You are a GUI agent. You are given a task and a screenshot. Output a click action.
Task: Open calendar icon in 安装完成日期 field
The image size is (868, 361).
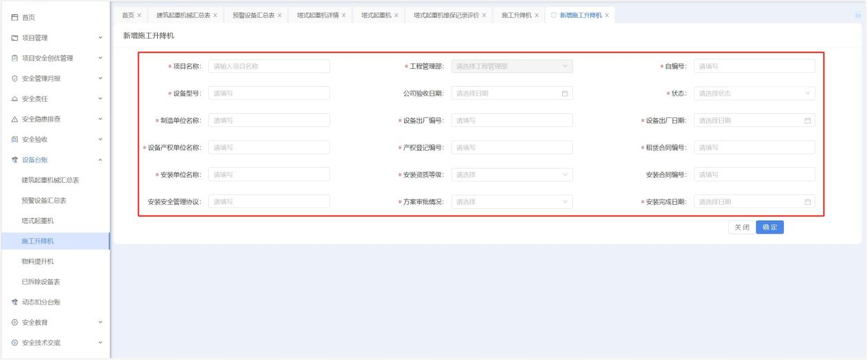tap(807, 202)
